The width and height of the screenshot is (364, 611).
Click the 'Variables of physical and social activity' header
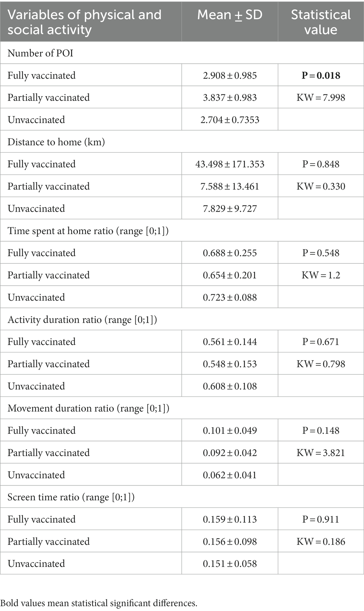click(84, 22)
